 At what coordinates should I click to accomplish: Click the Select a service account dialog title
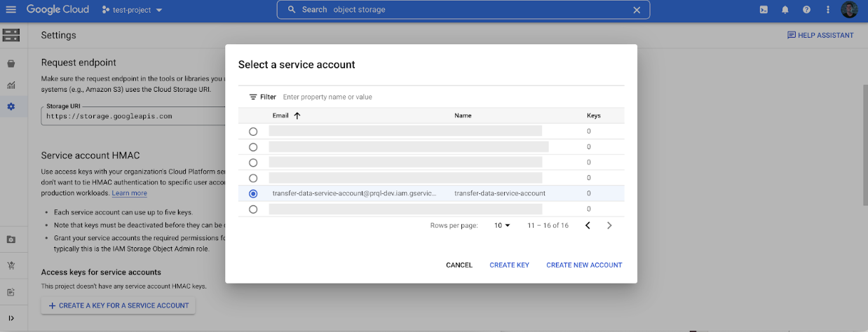[297, 64]
